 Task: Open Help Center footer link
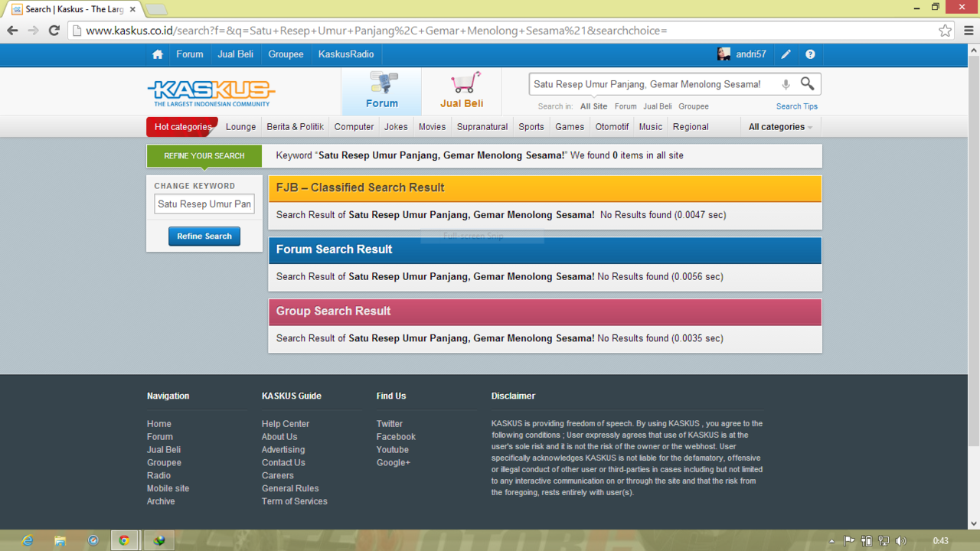286,424
